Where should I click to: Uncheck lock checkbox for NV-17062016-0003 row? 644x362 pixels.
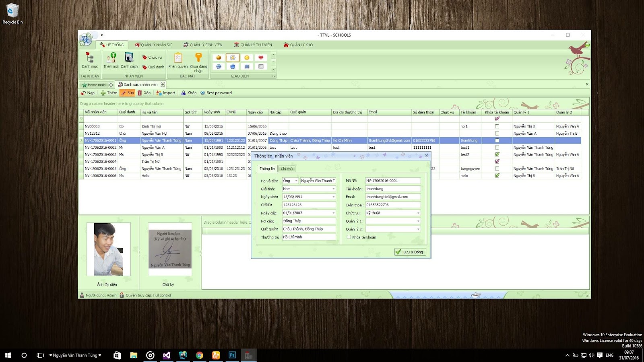click(497, 154)
